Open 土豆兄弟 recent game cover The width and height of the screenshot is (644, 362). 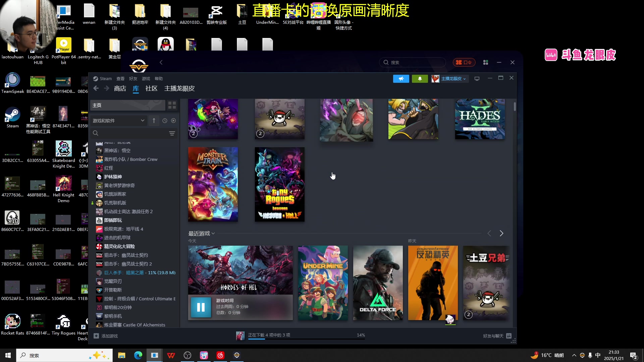[x=486, y=283]
